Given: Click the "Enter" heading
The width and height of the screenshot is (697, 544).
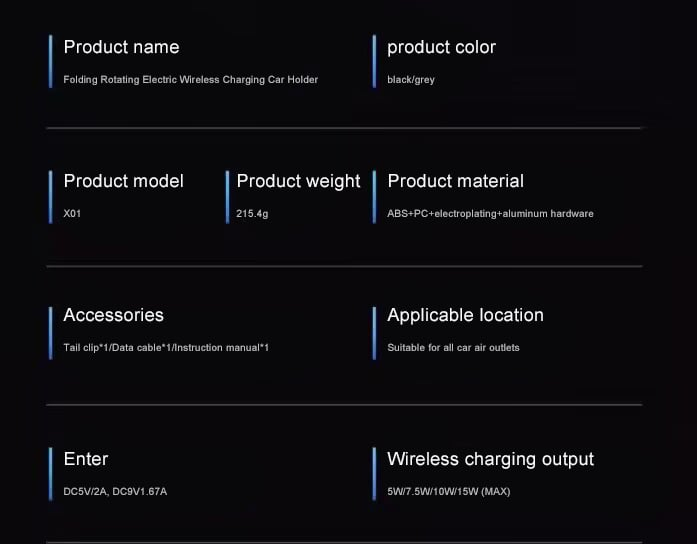Looking at the screenshot, I should point(85,459).
